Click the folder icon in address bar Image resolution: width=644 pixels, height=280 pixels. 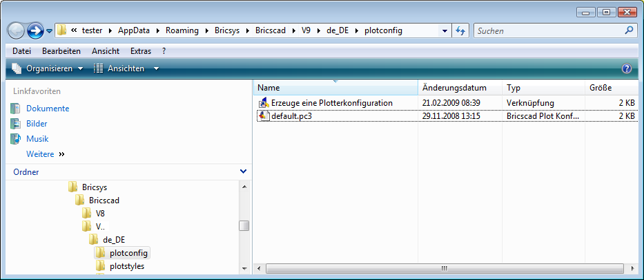click(x=61, y=30)
